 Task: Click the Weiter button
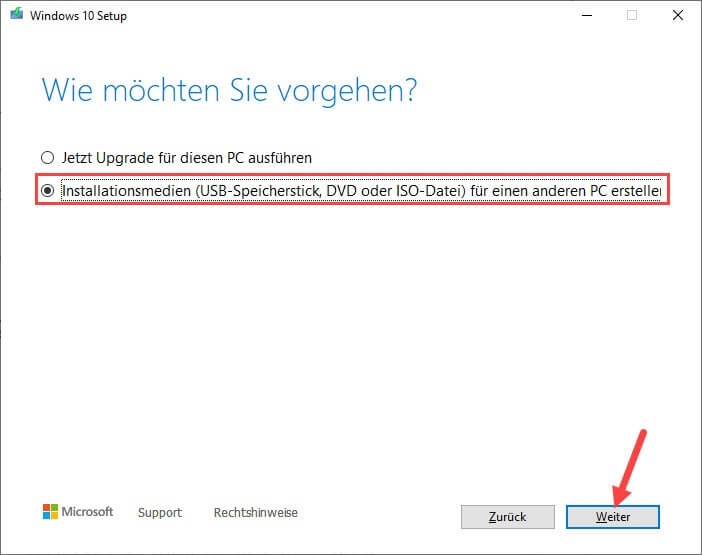(x=612, y=517)
